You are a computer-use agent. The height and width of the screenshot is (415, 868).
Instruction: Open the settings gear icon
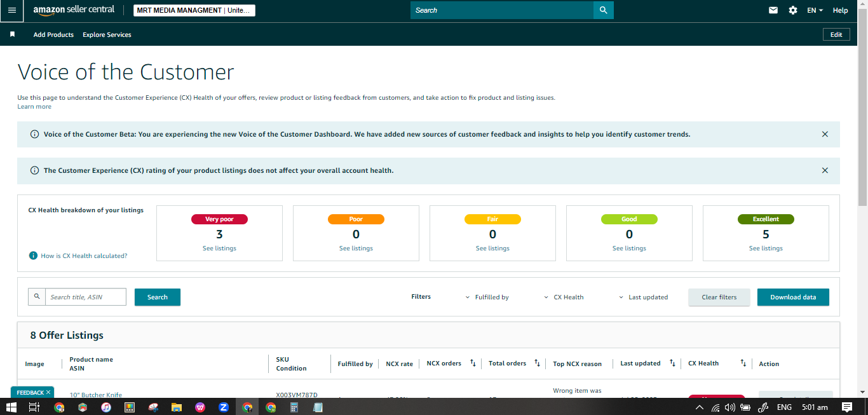point(793,10)
